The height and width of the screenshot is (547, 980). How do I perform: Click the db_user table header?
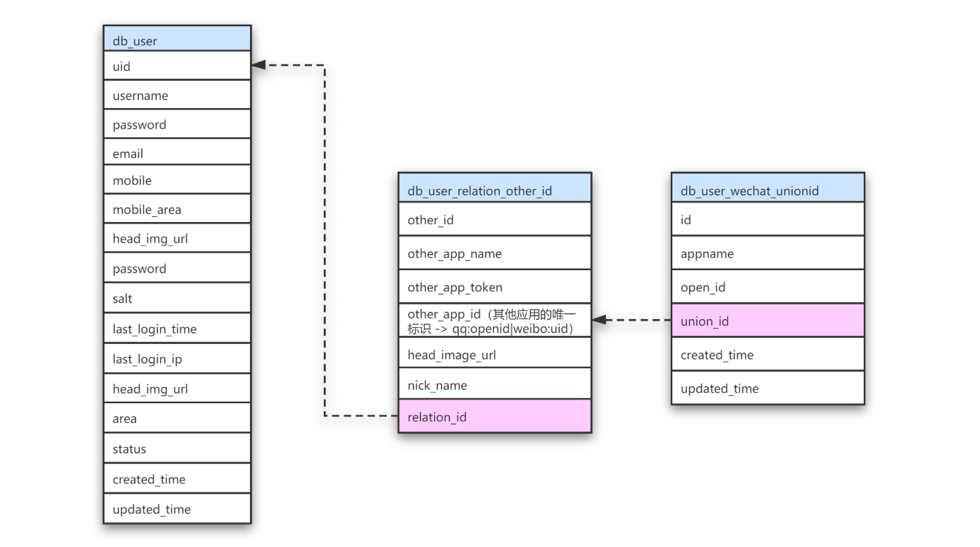[x=177, y=40]
